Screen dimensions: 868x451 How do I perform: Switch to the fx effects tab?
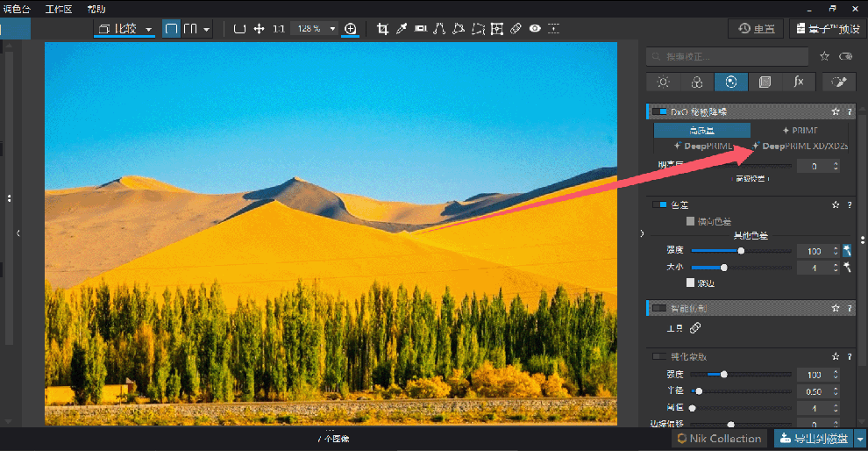point(798,82)
